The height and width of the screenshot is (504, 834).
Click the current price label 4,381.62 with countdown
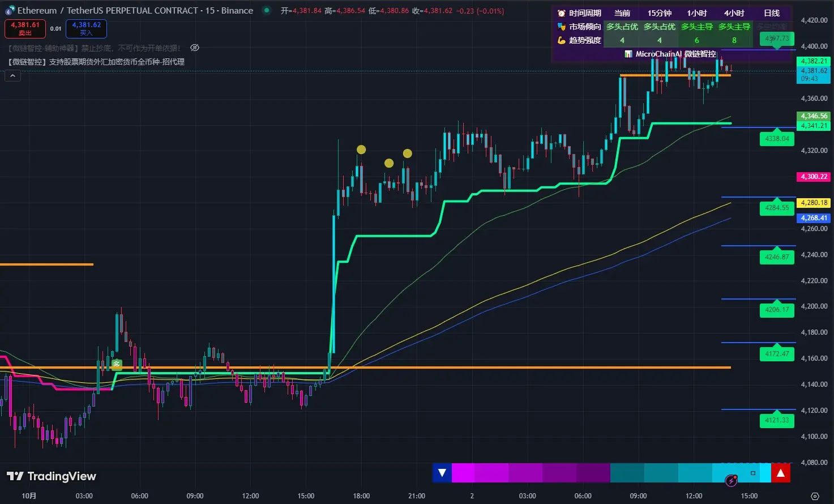pos(814,75)
